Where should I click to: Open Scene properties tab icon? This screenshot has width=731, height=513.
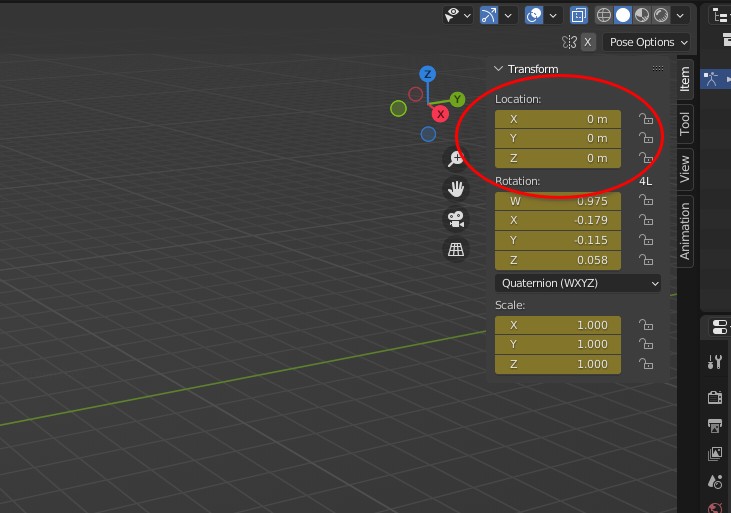(715, 481)
